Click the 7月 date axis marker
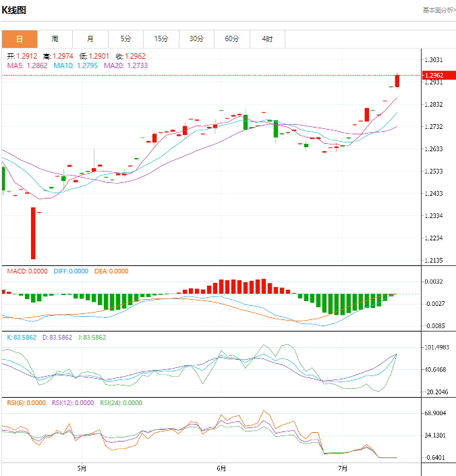 (x=343, y=468)
